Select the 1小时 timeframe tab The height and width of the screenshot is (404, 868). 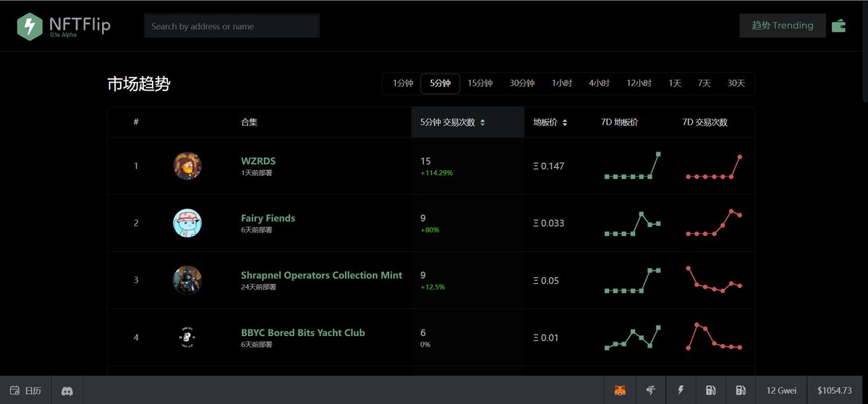click(x=561, y=83)
